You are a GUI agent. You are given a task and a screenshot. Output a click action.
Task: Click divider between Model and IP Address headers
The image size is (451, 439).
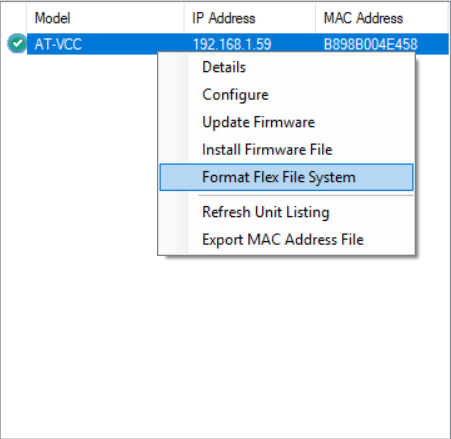coord(184,18)
